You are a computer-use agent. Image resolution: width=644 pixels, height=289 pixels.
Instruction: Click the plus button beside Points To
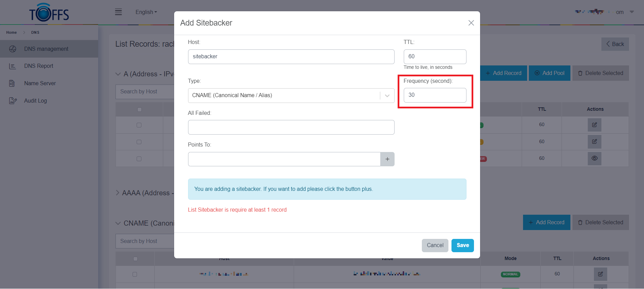click(387, 159)
